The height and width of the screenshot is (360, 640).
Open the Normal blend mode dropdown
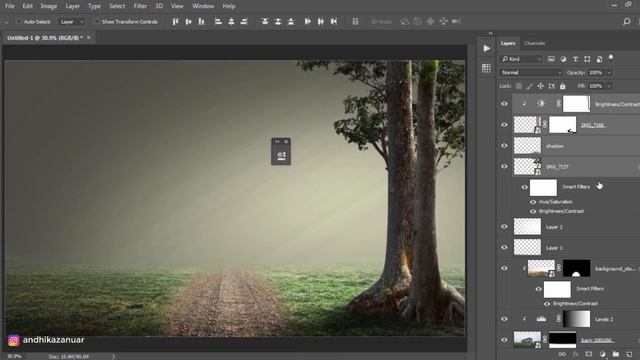[x=531, y=73]
